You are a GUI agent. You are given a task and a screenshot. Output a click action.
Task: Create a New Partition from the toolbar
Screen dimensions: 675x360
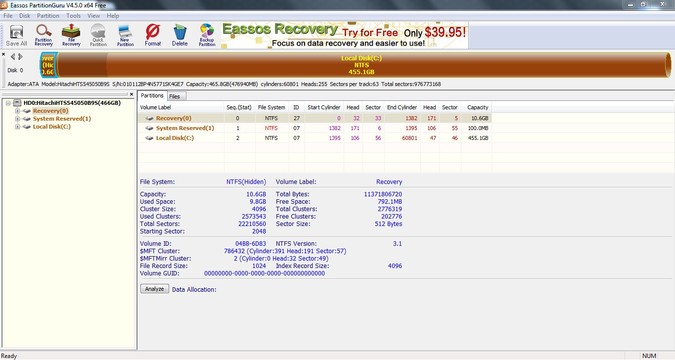click(x=125, y=35)
